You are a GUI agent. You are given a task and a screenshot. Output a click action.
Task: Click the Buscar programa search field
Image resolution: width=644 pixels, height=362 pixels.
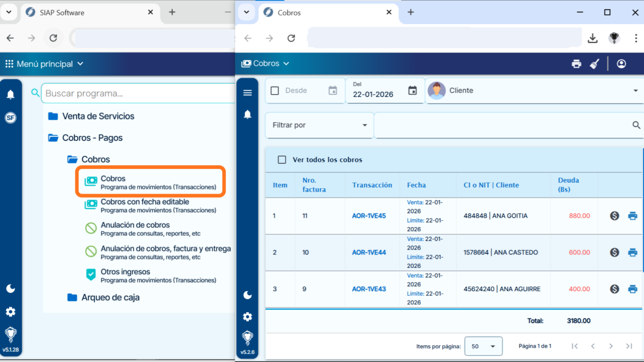pos(139,93)
